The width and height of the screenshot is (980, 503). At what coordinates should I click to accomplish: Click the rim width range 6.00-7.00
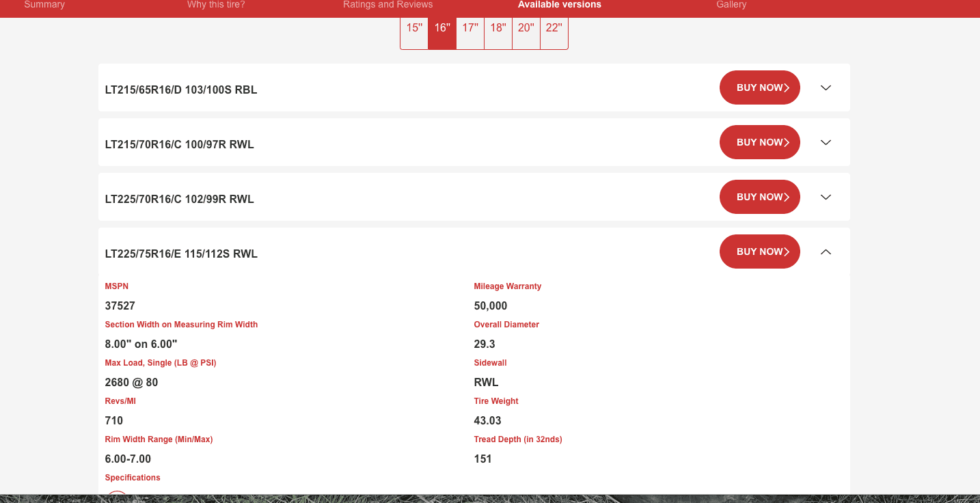128,459
